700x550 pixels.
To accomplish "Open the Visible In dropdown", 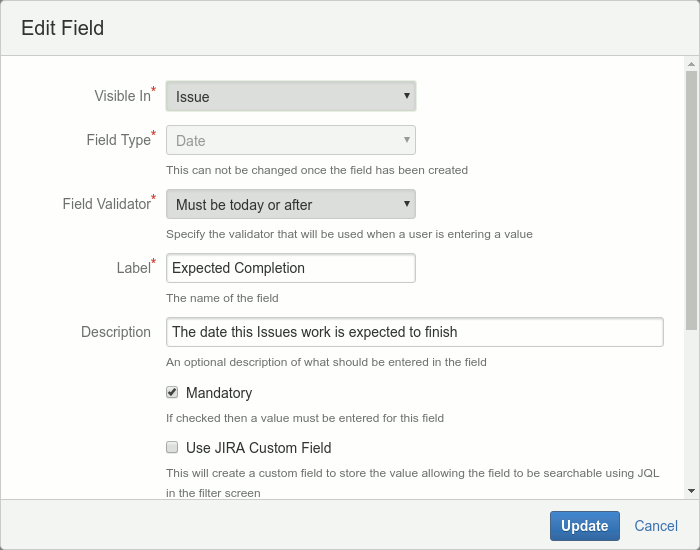I will [x=290, y=96].
